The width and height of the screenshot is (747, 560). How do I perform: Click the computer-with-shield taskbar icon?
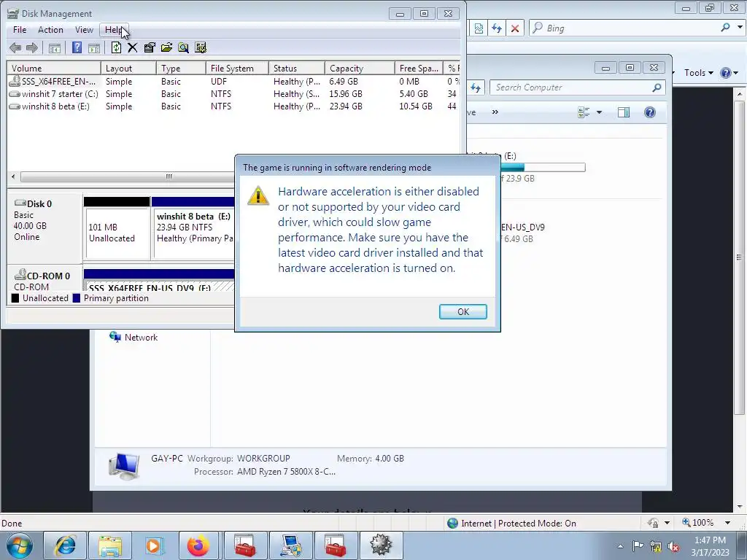tap(290, 545)
